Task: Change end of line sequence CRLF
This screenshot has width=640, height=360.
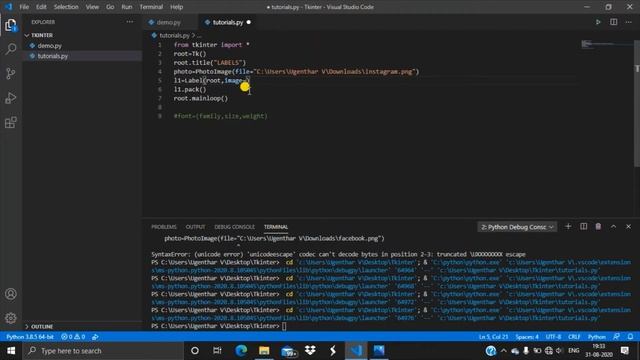Action: 574,337
